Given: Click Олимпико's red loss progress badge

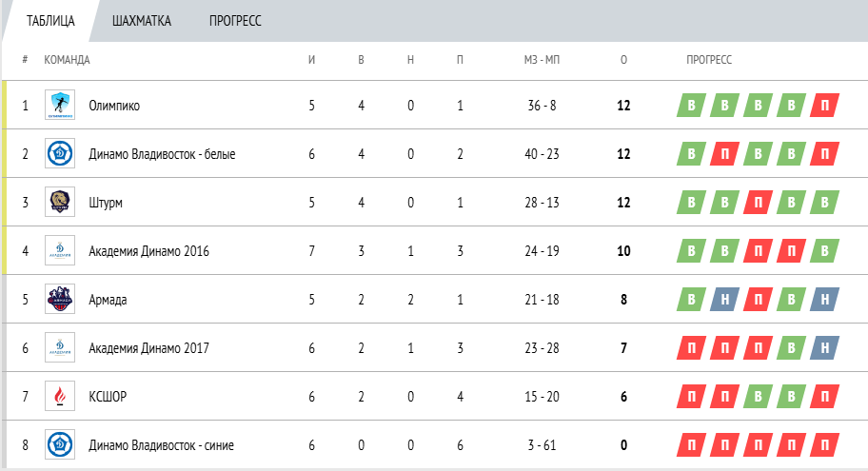Looking at the screenshot, I should coord(824,106).
